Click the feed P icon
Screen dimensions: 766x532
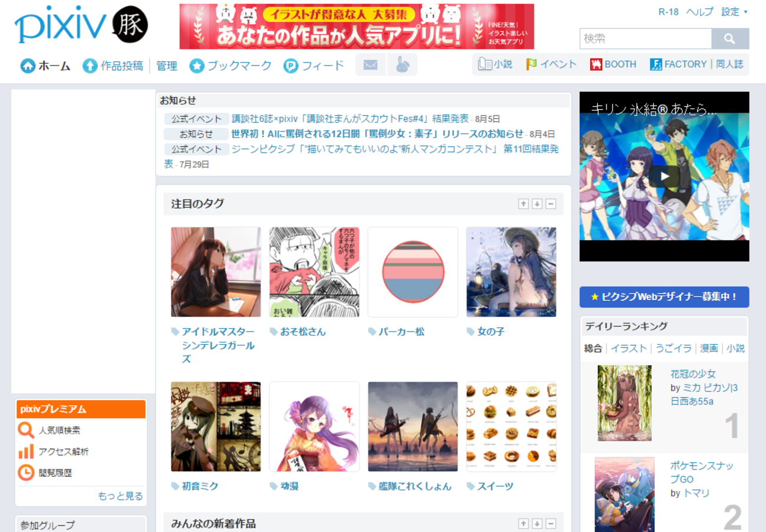pos(290,65)
